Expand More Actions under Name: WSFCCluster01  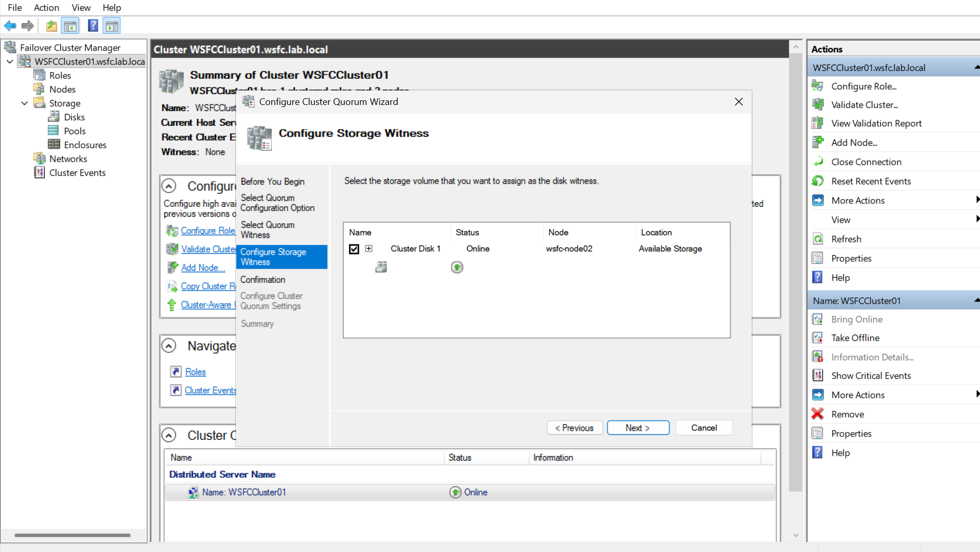[x=977, y=395]
